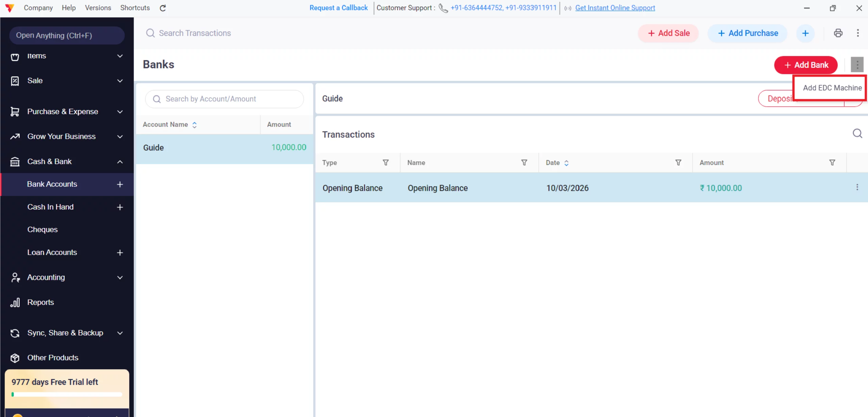Image resolution: width=868 pixels, height=417 pixels.
Task: Click the 9777 days Free Trial left banner
Action: [x=67, y=389]
